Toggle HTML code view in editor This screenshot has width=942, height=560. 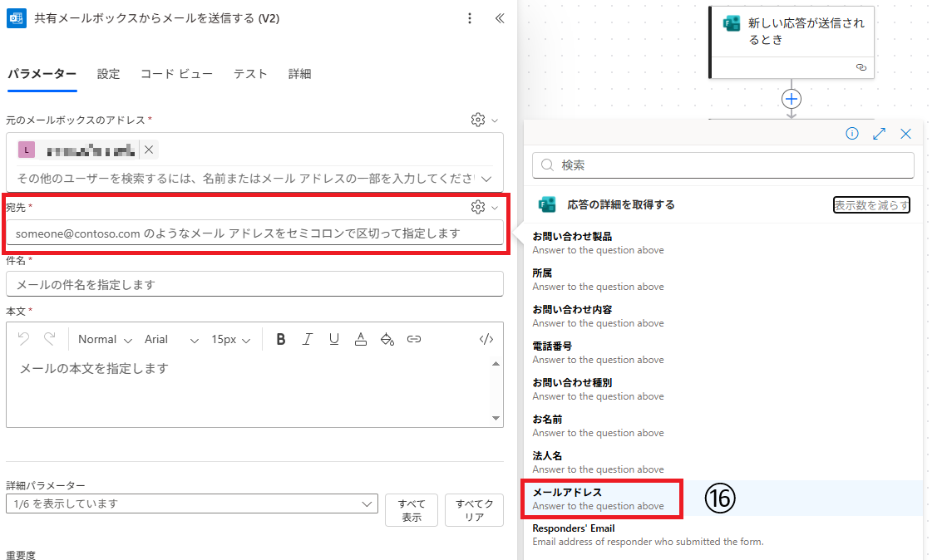487,339
